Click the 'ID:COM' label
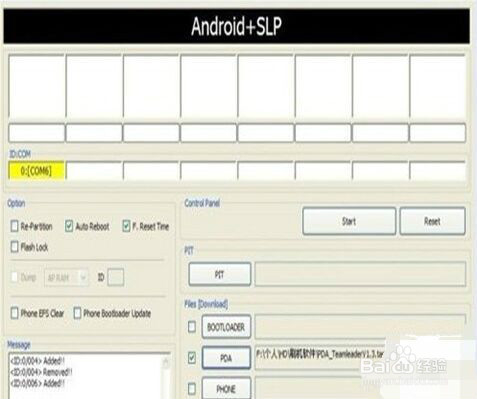 pyautogui.click(x=20, y=154)
